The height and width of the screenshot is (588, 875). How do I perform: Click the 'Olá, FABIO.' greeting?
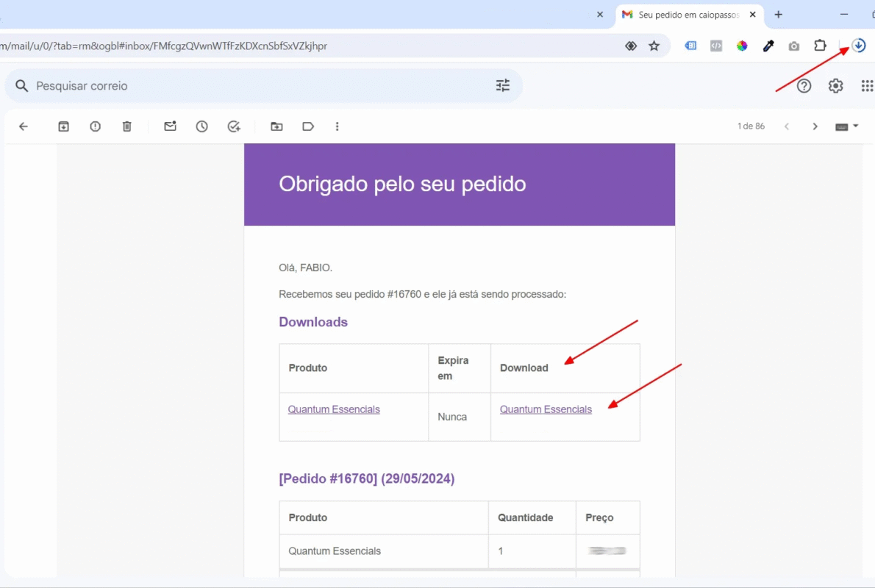point(305,268)
